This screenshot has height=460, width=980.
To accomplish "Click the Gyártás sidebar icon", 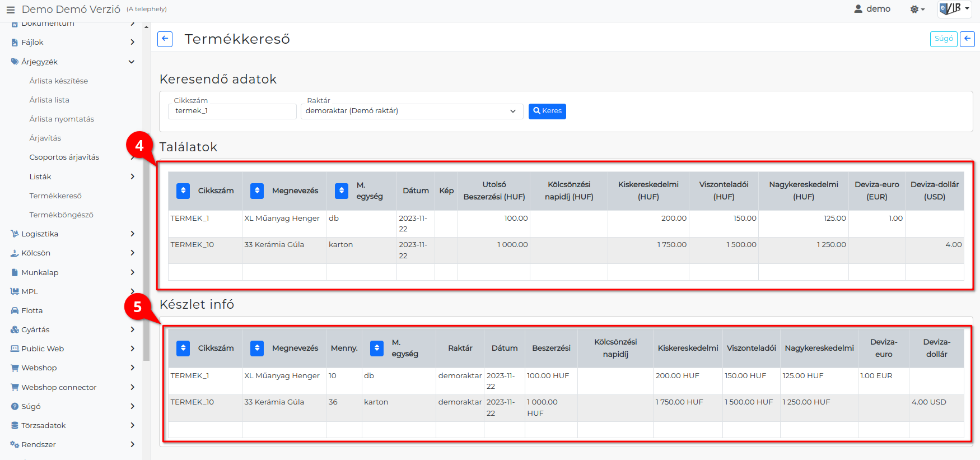I will pyautogui.click(x=15, y=329).
